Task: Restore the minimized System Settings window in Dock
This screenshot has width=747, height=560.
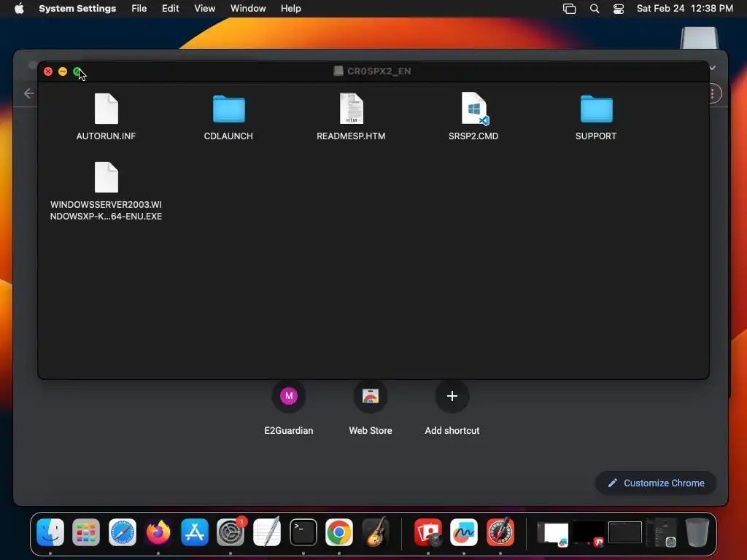Action: [x=661, y=533]
